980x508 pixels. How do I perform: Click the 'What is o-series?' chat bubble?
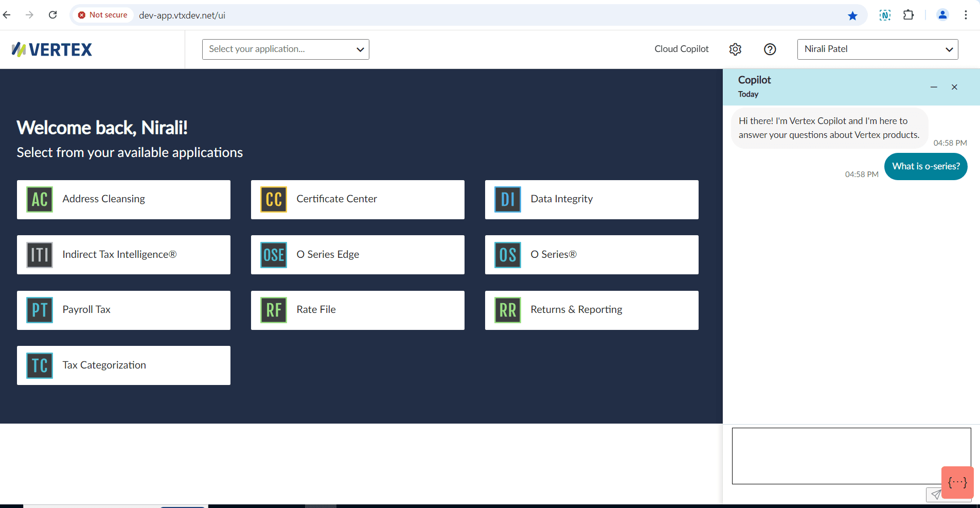[926, 166]
